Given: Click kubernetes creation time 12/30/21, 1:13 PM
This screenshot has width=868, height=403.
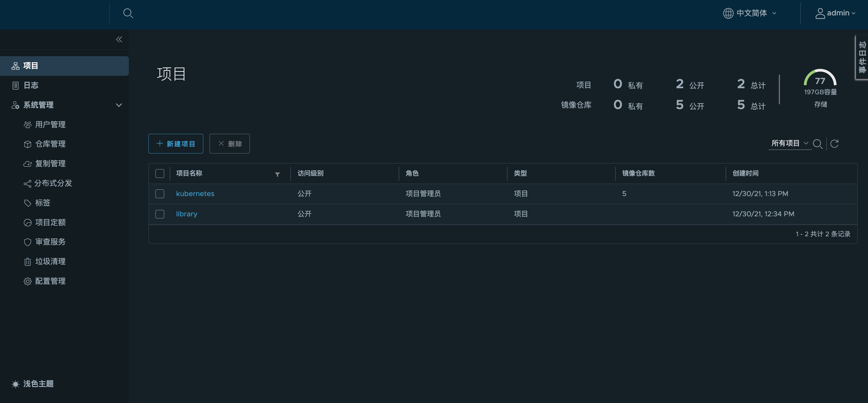Looking at the screenshot, I should (760, 194).
